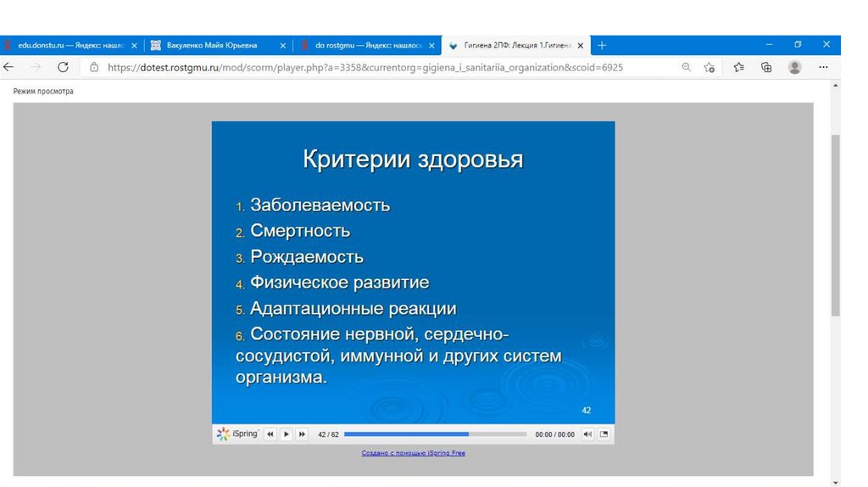
Task: Mute the player volume icon
Action: [x=587, y=434]
